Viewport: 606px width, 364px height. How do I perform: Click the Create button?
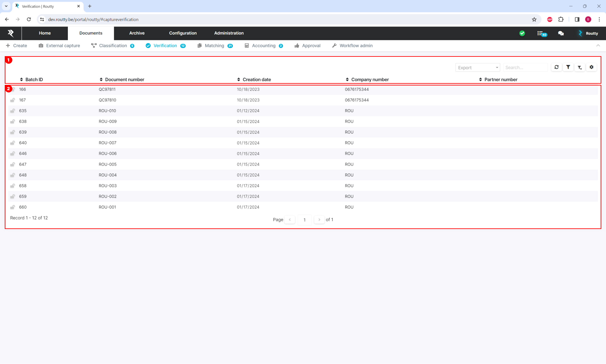[20, 45]
